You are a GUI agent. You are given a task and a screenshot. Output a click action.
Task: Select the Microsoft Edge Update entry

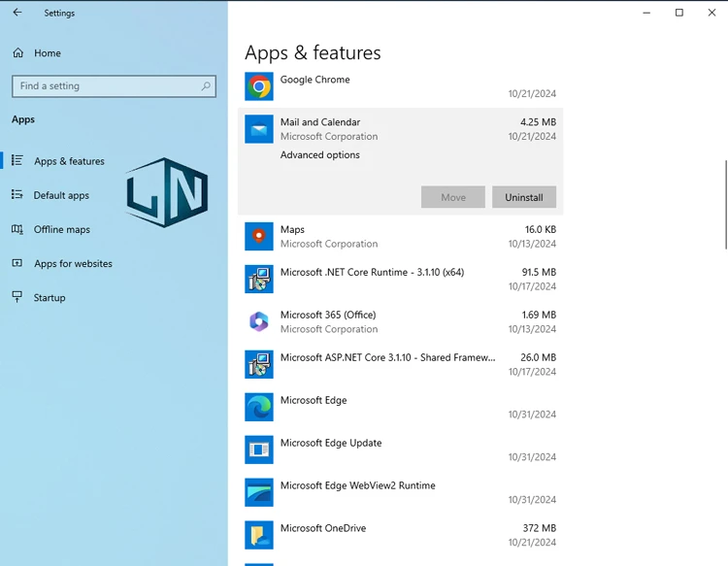coord(400,449)
